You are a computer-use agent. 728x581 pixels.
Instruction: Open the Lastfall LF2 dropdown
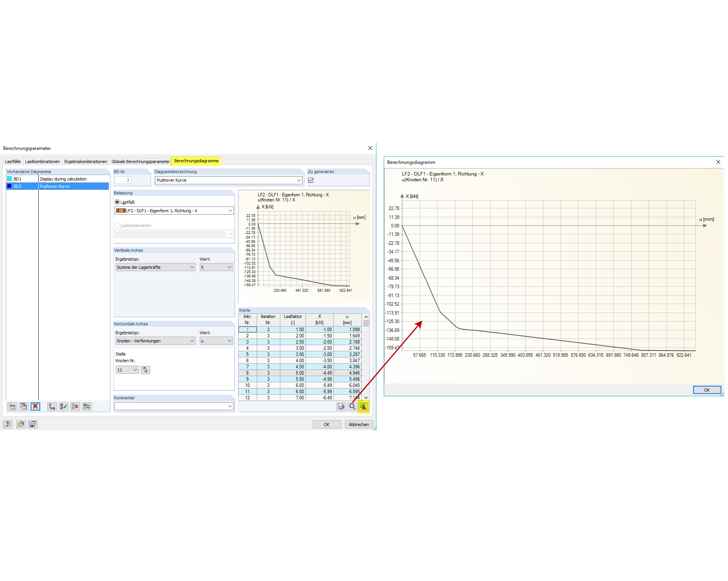(230, 211)
